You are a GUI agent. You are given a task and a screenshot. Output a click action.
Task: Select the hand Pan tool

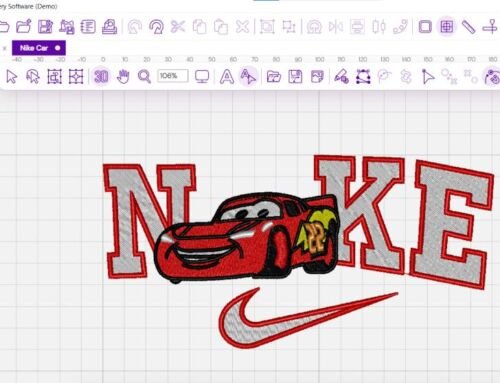point(123,77)
